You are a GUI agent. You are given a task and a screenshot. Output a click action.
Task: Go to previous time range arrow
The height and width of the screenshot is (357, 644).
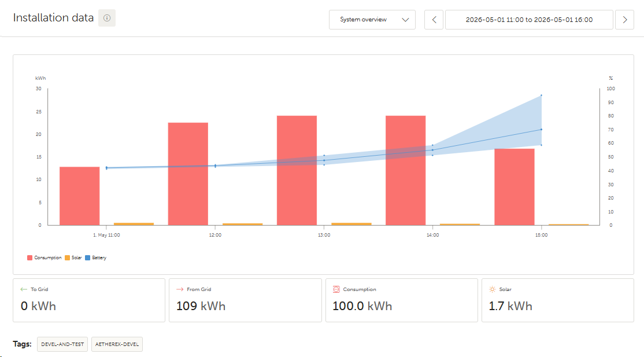tap(434, 20)
